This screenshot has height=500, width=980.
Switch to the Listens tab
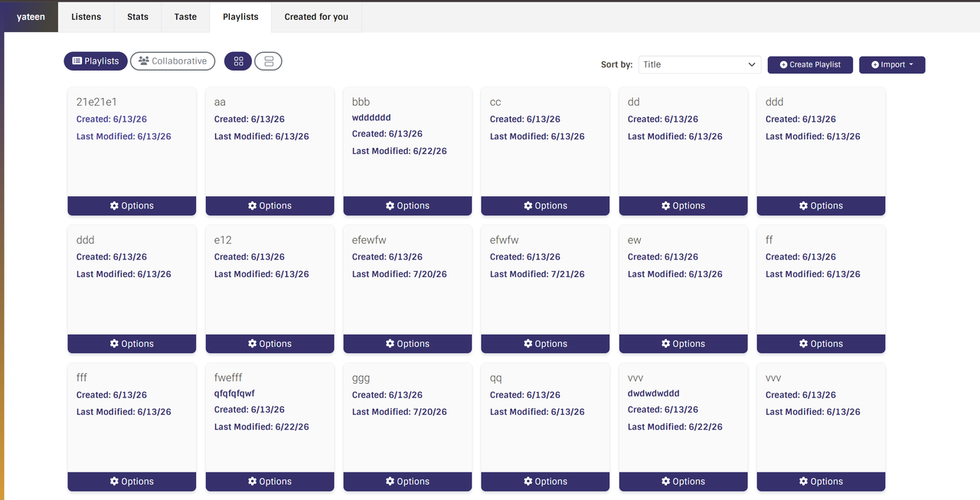pyautogui.click(x=86, y=17)
